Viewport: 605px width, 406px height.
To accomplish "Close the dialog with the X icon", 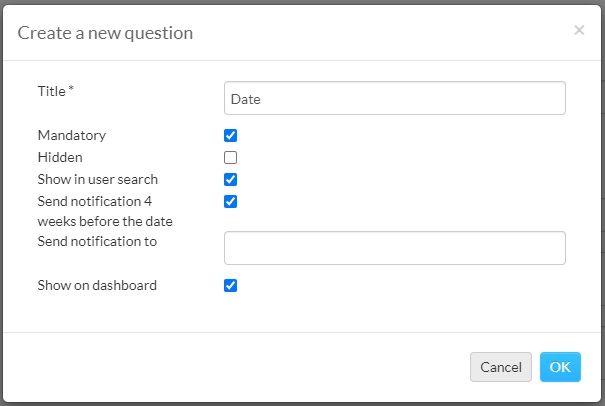I will tap(579, 30).
